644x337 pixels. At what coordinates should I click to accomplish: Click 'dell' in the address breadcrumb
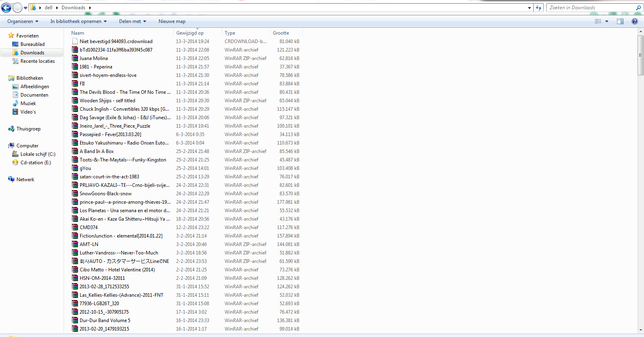coord(49,8)
